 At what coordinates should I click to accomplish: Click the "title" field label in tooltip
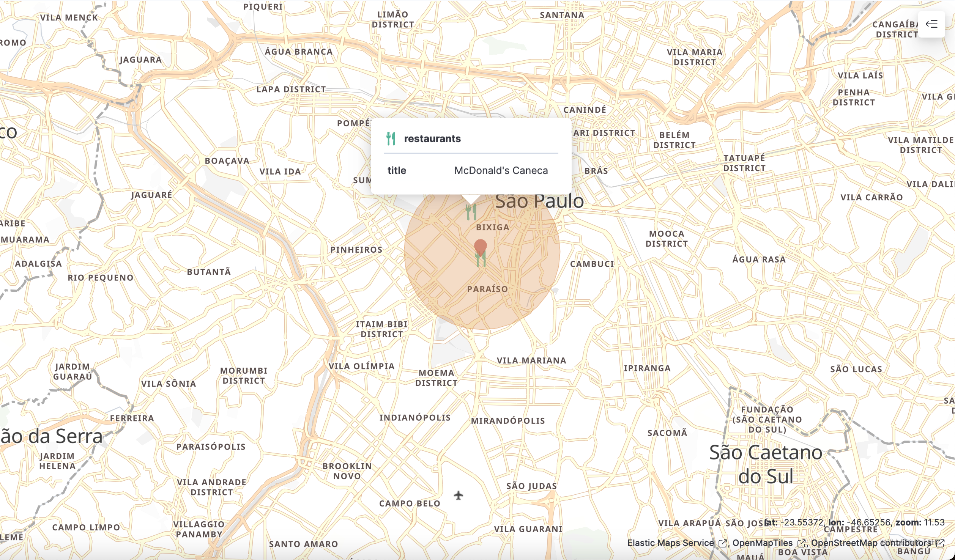pos(397,171)
